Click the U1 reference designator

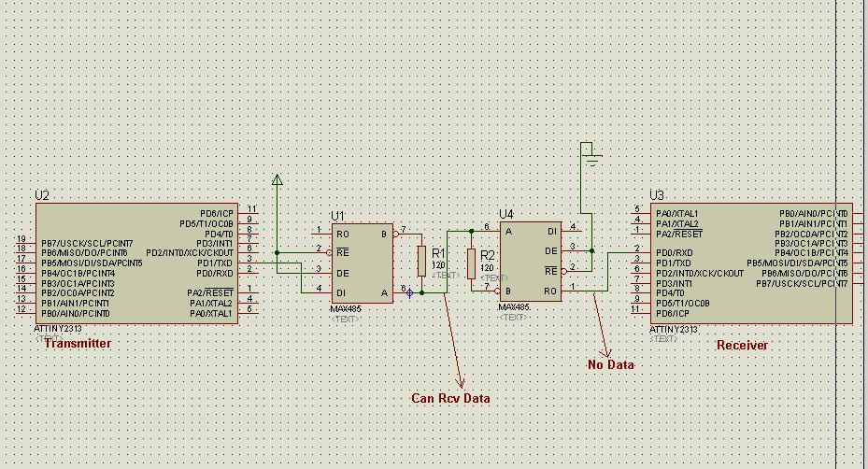pos(337,216)
